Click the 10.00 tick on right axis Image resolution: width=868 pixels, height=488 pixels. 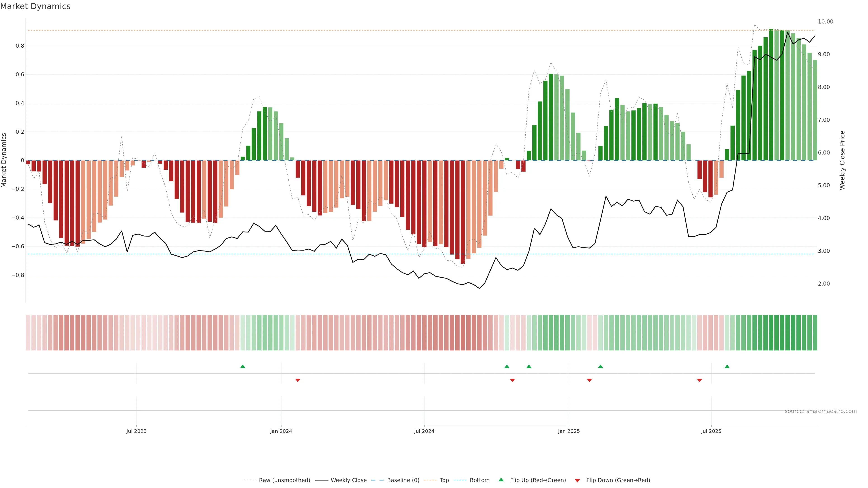pyautogui.click(x=825, y=21)
